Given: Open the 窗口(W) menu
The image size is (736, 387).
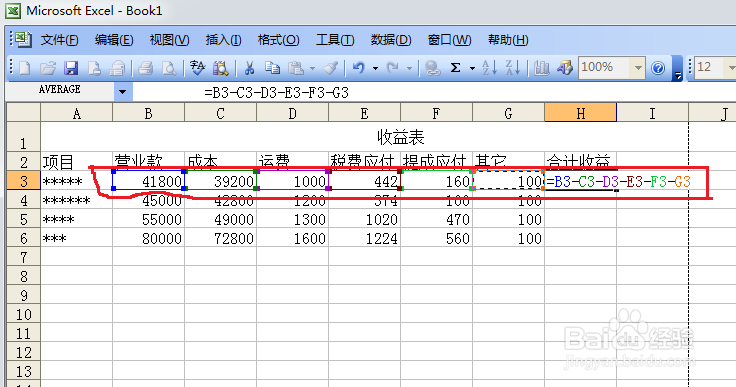Looking at the screenshot, I should point(449,40).
